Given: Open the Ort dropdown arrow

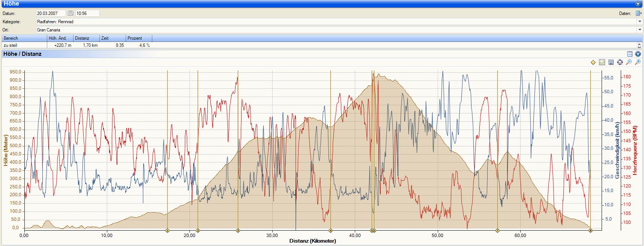Looking at the screenshot, I should pyautogui.click(x=639, y=30).
